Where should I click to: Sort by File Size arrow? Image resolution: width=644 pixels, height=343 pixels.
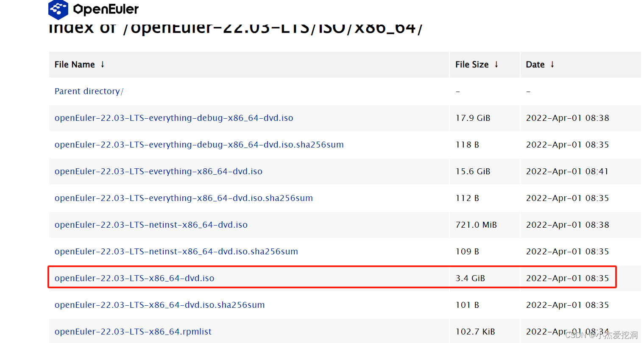pyautogui.click(x=496, y=64)
